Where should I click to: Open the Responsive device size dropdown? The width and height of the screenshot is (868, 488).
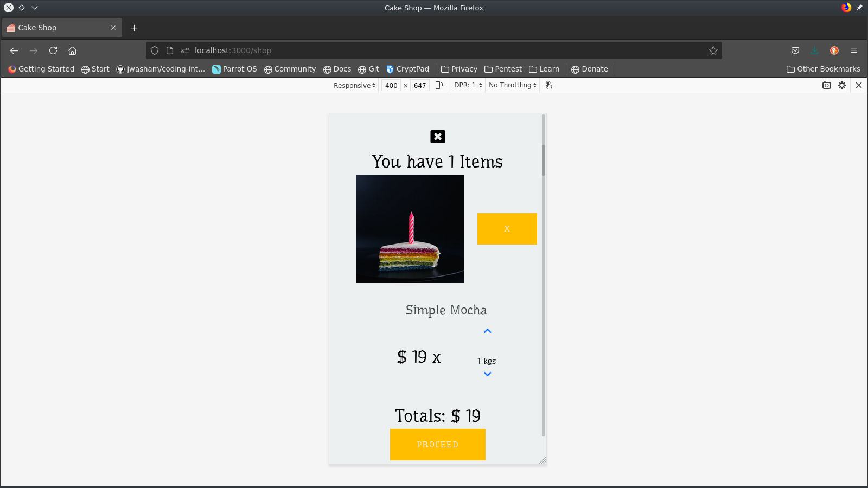pyautogui.click(x=353, y=85)
